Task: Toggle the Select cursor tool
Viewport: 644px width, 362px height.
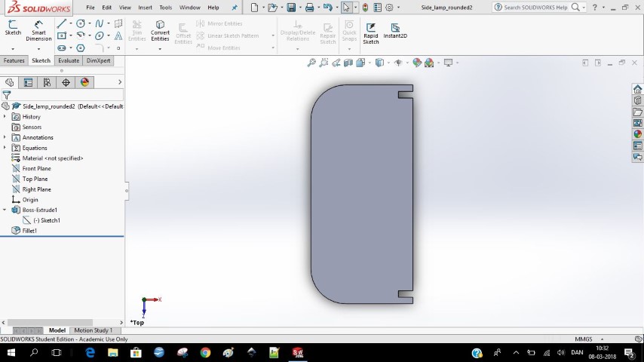Action: [347, 8]
